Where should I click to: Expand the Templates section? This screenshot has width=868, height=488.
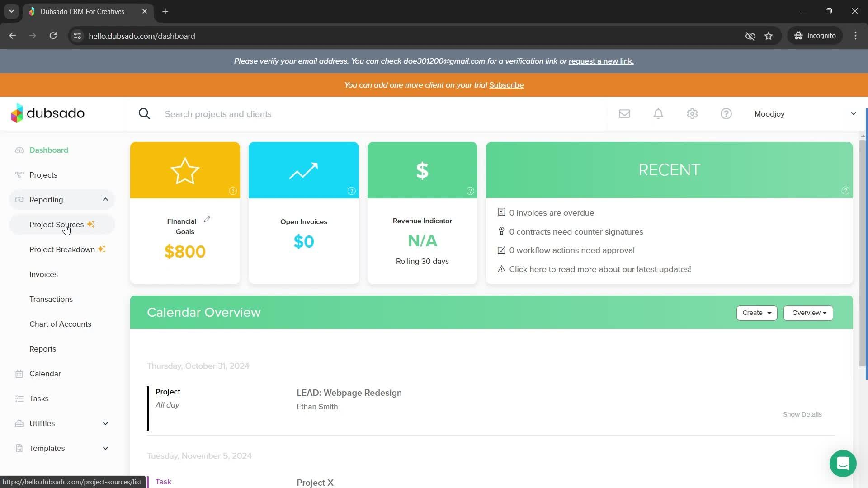pos(105,448)
